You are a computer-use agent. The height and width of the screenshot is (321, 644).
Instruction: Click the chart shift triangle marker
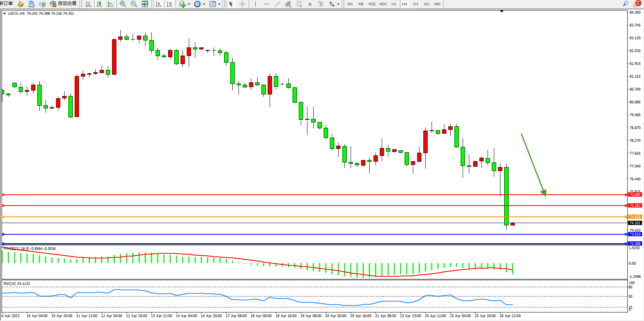click(502, 11)
